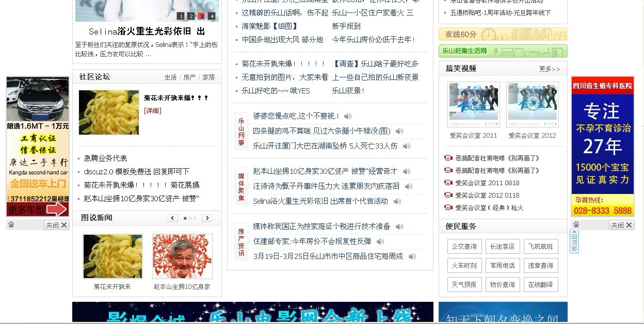644x324 pixels.
Task: Select slide 3 in top slideshow
Action: (202, 16)
